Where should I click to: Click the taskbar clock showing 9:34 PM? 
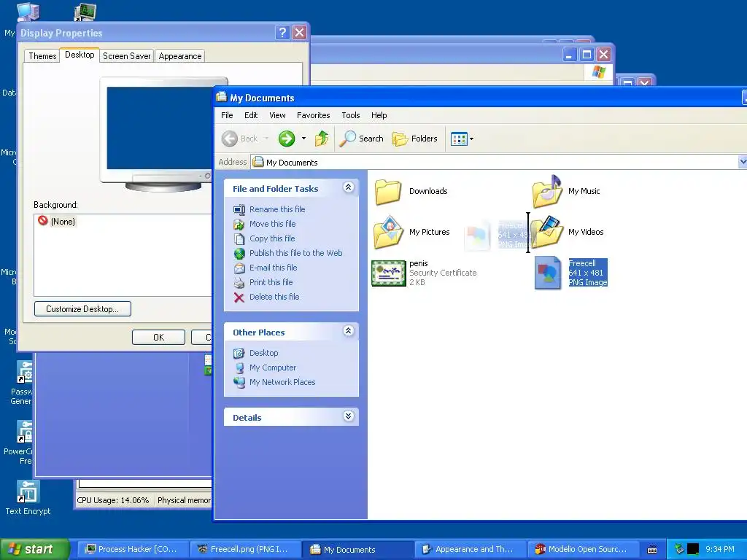coord(720,549)
